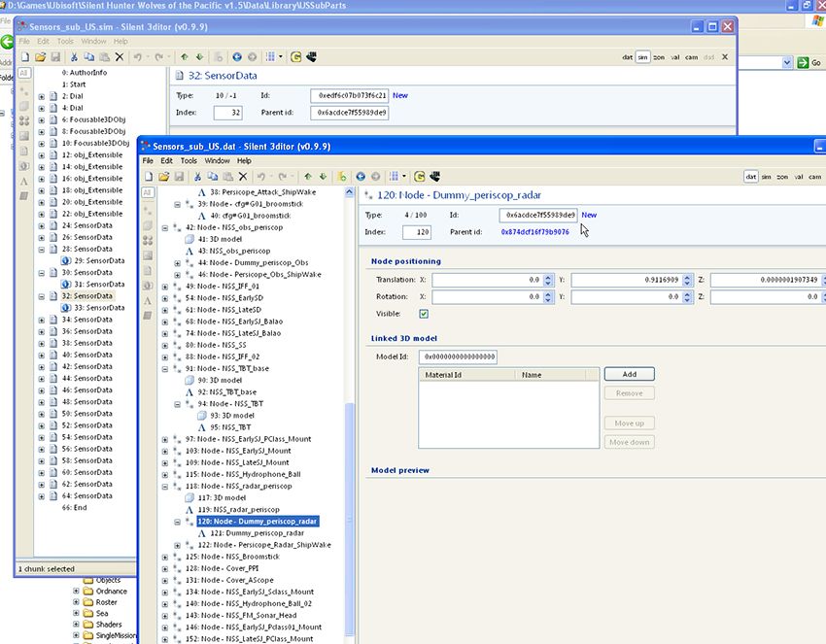826x644 pixels.
Task: Open Tools menu in .dat window
Action: pyautogui.click(x=189, y=160)
